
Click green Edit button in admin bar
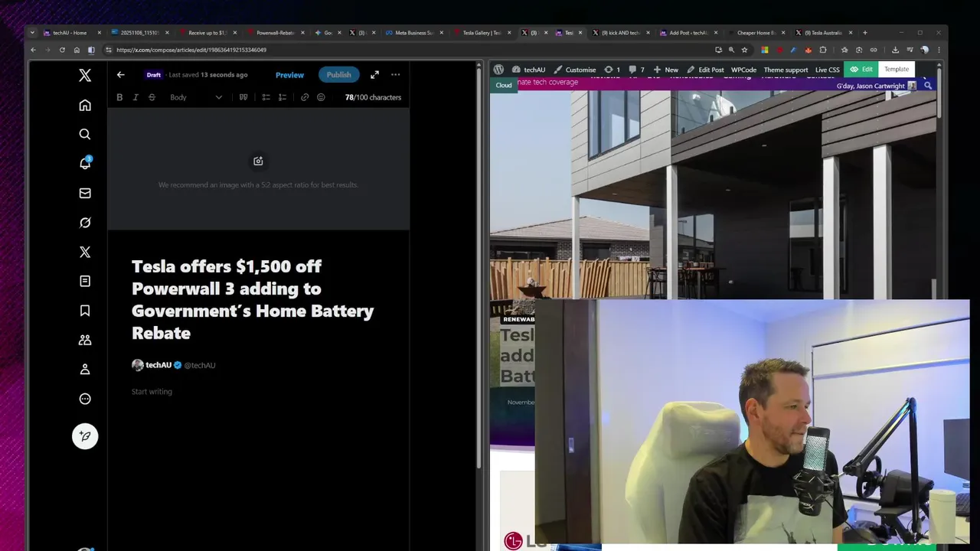click(x=861, y=70)
